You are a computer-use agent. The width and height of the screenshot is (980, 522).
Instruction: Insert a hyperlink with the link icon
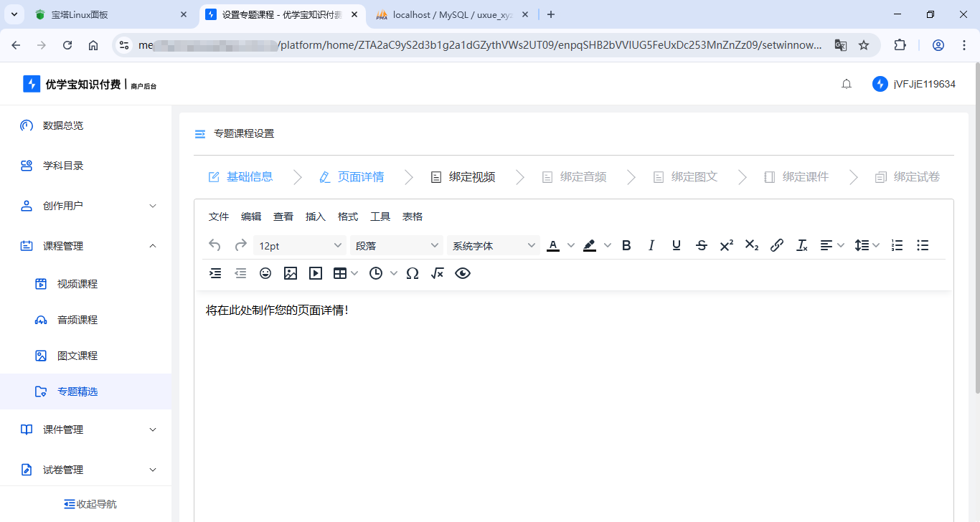777,245
